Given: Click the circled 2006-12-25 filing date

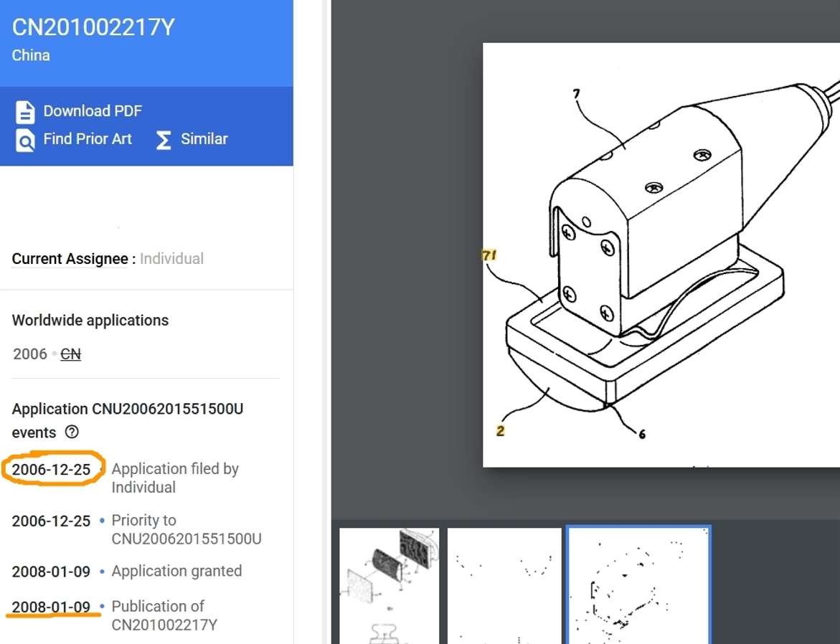Looking at the screenshot, I should tap(52, 469).
